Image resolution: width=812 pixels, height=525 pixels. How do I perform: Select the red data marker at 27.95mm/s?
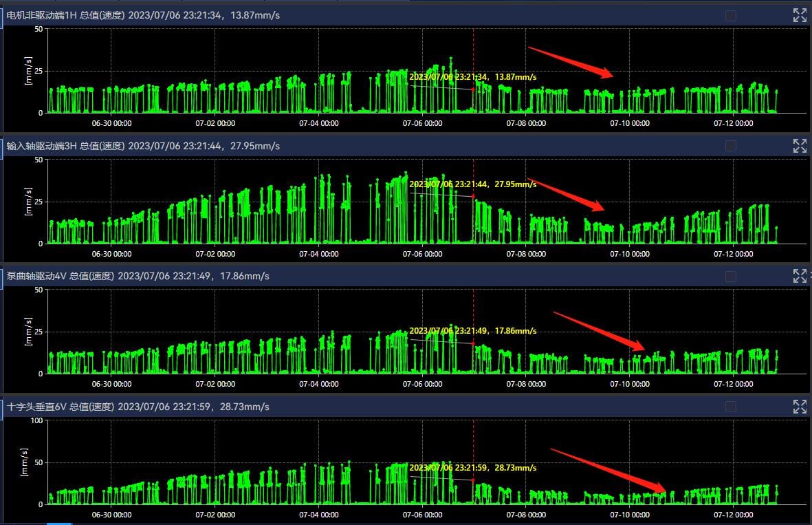(473, 197)
